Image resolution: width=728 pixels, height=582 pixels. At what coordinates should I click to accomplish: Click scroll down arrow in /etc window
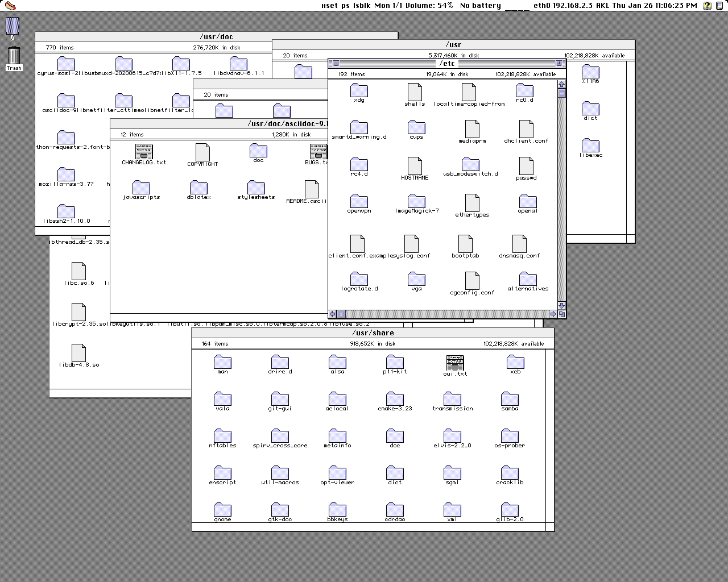point(562,306)
